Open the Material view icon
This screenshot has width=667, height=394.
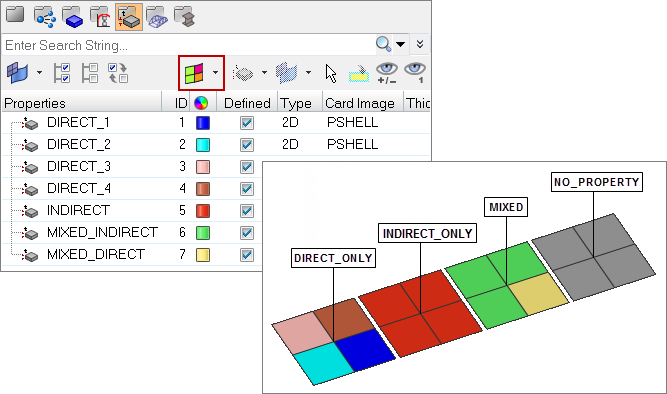[x=100, y=17]
